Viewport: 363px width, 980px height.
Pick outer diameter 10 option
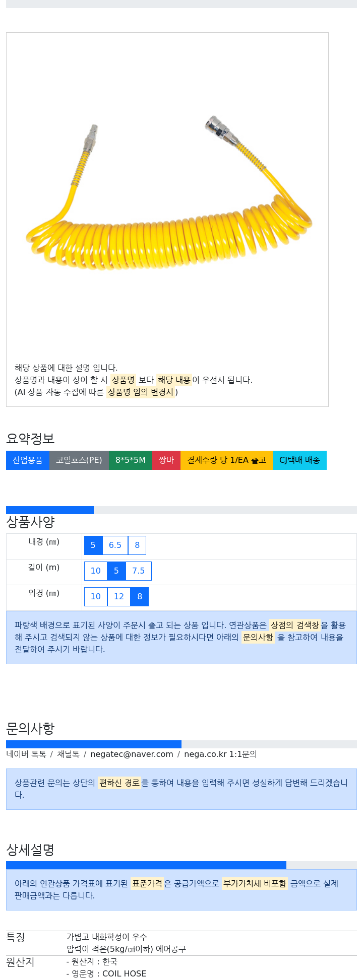pyautogui.click(x=96, y=597)
